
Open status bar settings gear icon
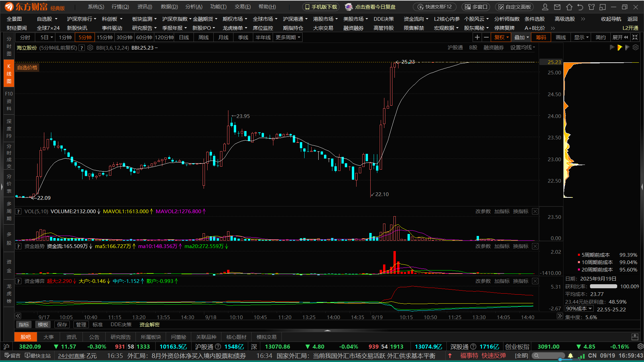[640, 346]
